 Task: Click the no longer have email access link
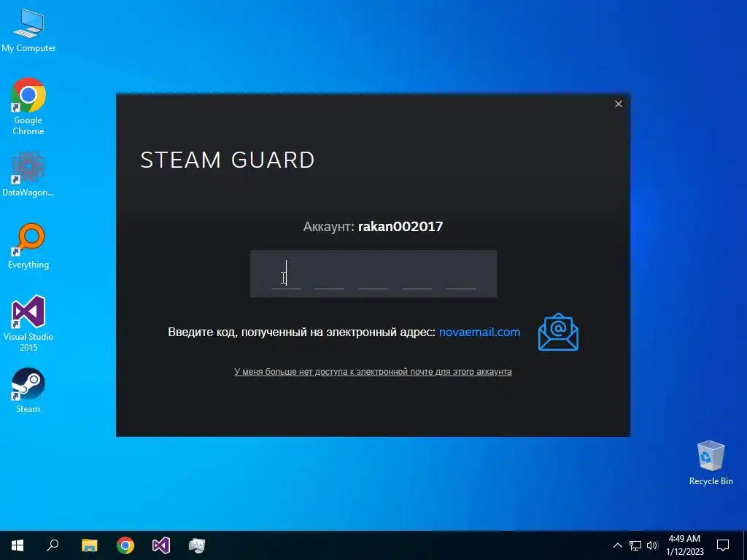click(373, 371)
